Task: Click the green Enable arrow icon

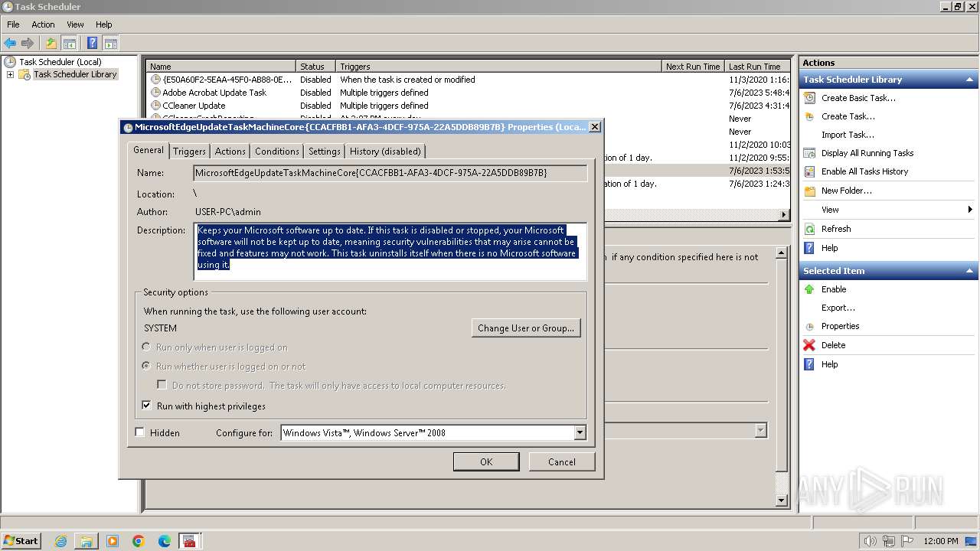Action: point(809,289)
